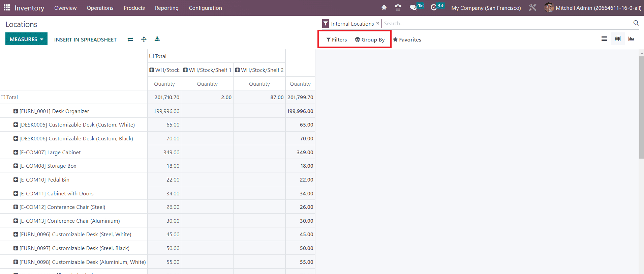This screenshot has height=274, width=644.
Task: Open the Operations menu
Action: click(100, 8)
